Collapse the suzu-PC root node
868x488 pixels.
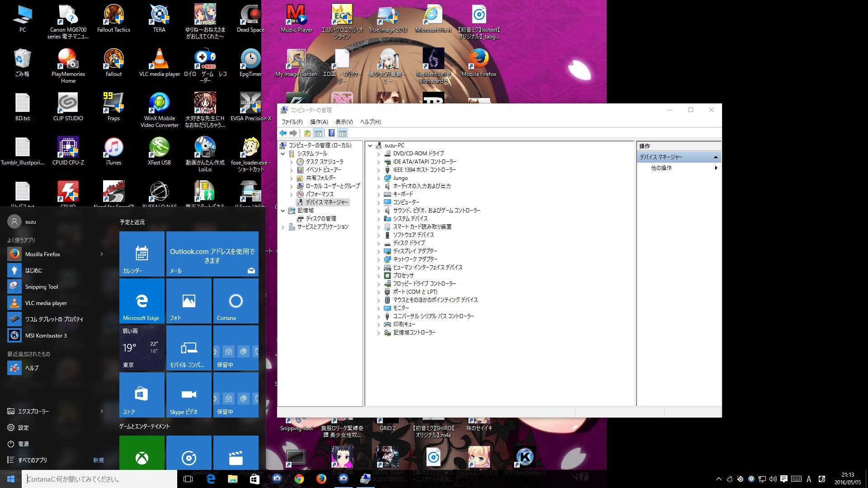[x=370, y=145]
